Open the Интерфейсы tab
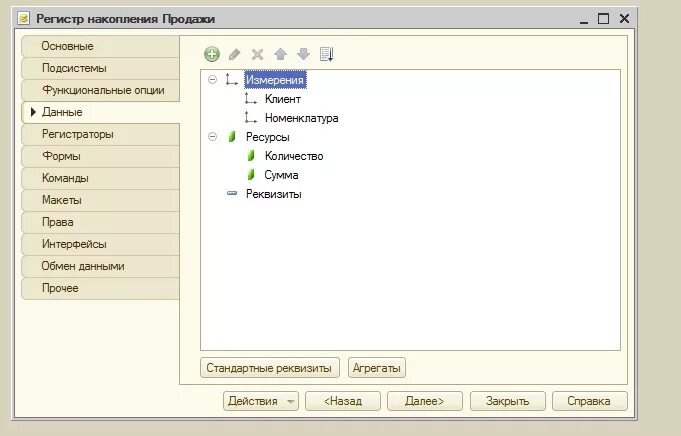The height and width of the screenshot is (436, 681). point(100,244)
